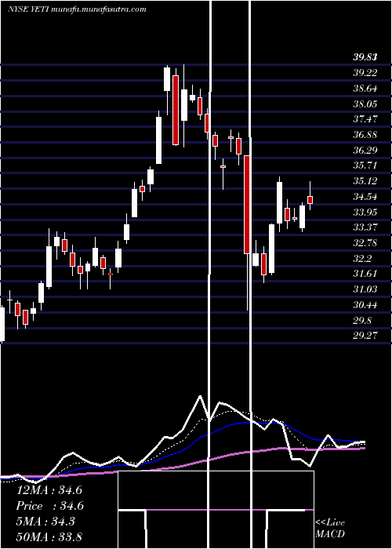Click the 37.47 price level label
Screen dimensions: 392x549
click(365, 119)
